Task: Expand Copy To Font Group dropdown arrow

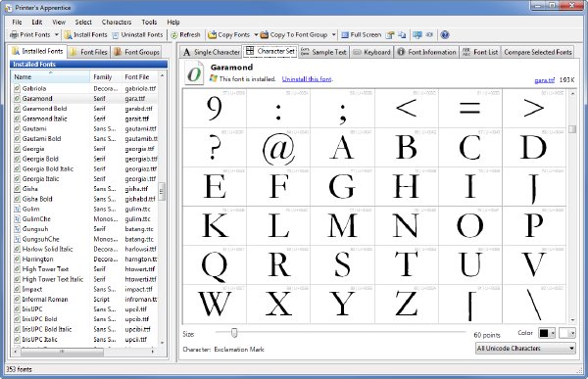Action: coord(333,35)
